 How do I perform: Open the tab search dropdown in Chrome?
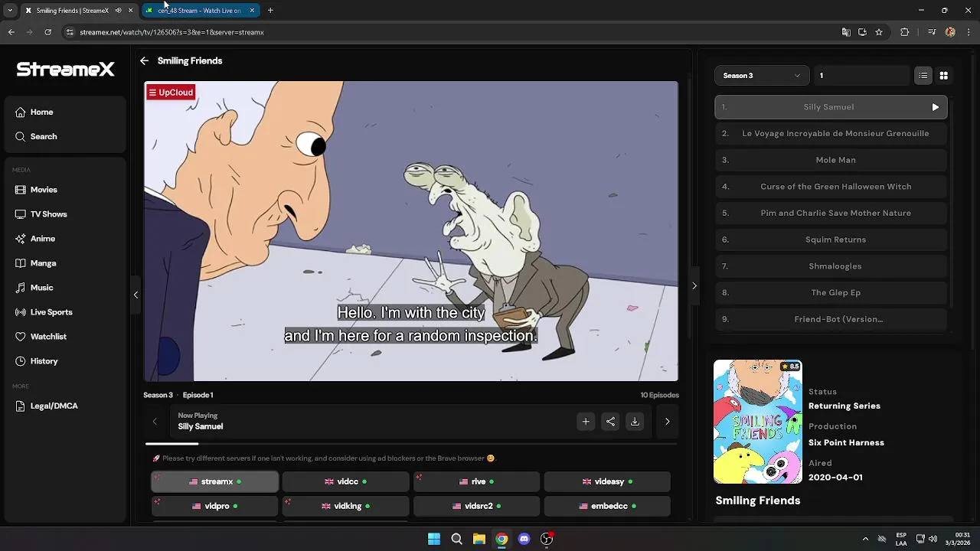coord(10,11)
